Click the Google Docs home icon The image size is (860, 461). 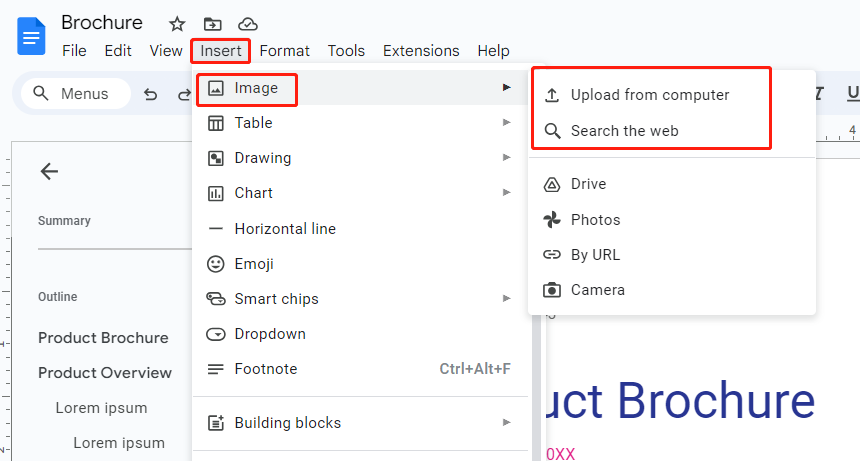[x=31, y=37]
